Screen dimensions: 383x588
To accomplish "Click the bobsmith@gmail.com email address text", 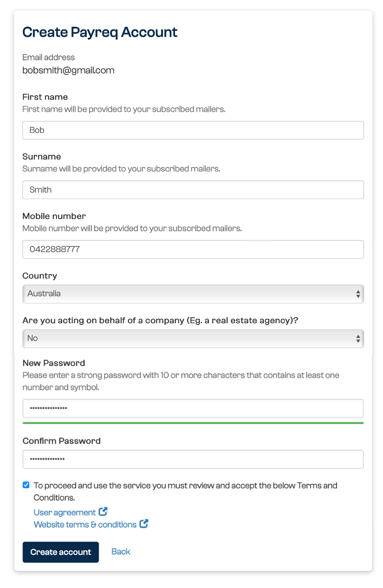I will point(68,70).
